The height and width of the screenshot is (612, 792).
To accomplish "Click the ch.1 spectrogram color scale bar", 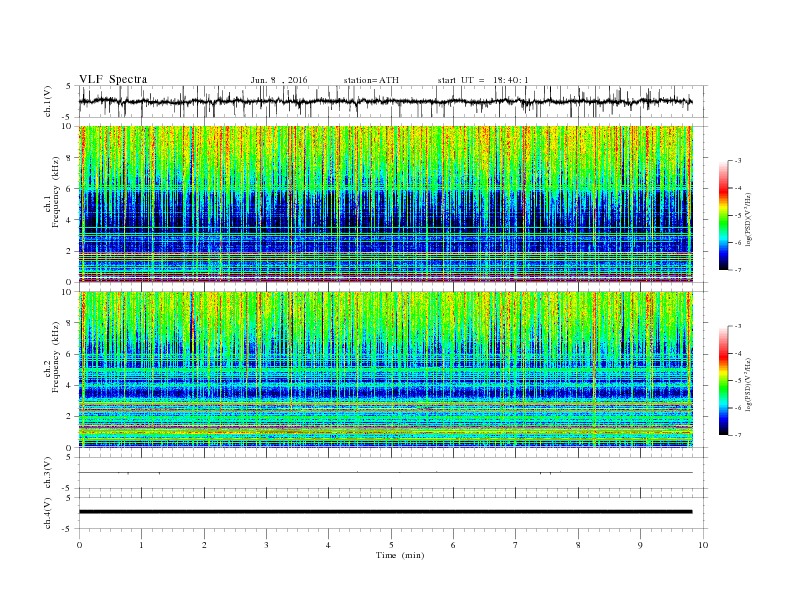I will coord(723,215).
